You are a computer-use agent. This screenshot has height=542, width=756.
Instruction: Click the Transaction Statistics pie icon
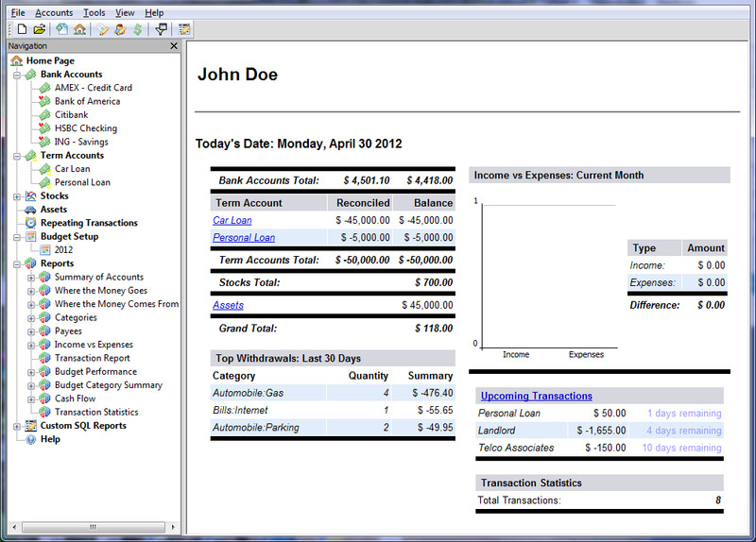coord(44,412)
